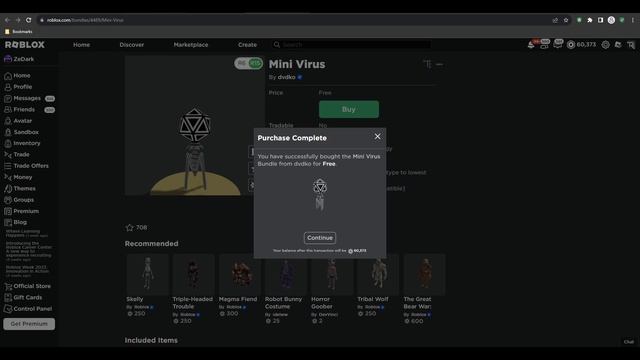Open the notifications bell icon
640x360 pixels.
(531, 44)
